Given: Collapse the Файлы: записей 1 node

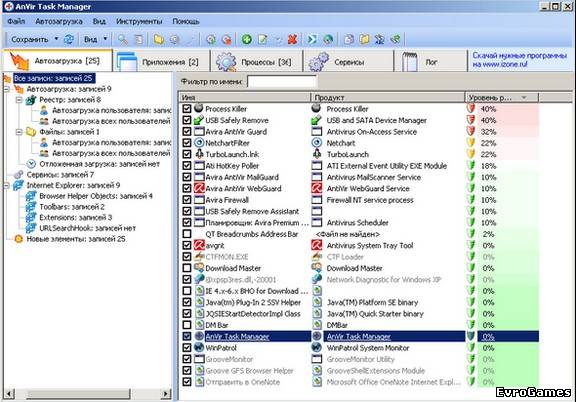Looking at the screenshot, I should click(x=19, y=132).
